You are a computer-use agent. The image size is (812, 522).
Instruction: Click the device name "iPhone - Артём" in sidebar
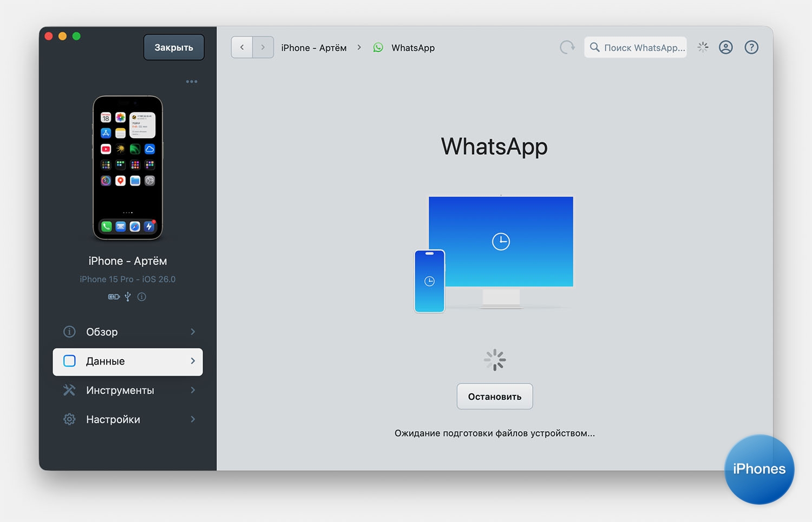click(x=128, y=261)
